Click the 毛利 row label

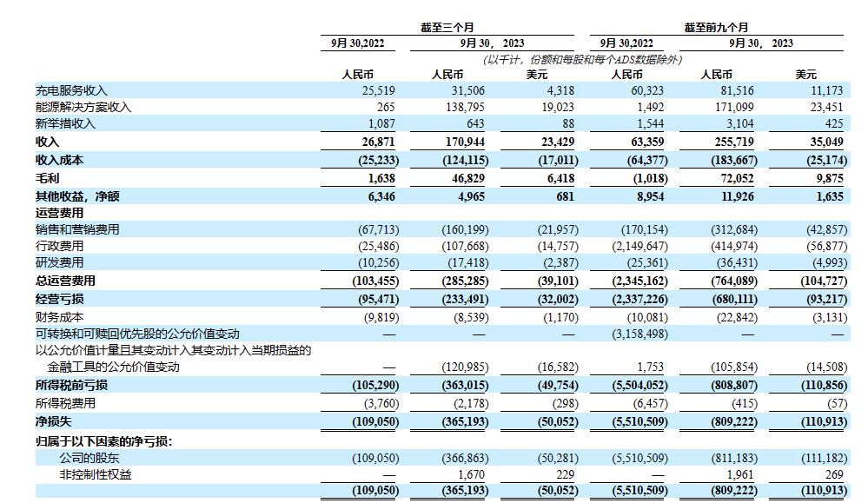(x=47, y=178)
